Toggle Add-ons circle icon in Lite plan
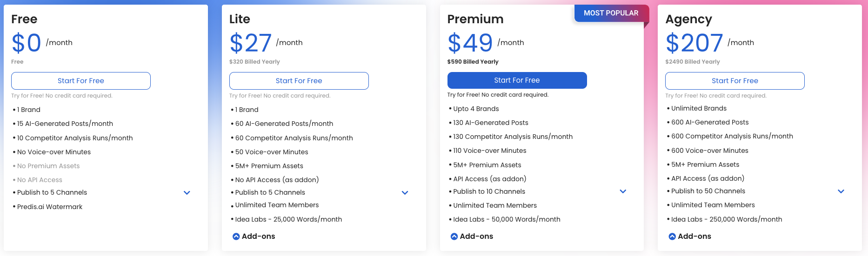Viewport: 868px width, 256px height. pos(236,236)
